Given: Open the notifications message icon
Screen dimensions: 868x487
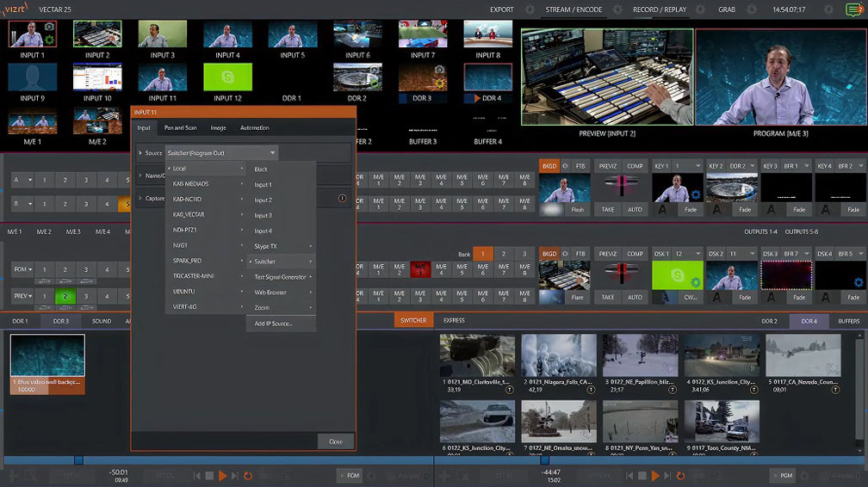Looking at the screenshot, I should click(x=852, y=9).
